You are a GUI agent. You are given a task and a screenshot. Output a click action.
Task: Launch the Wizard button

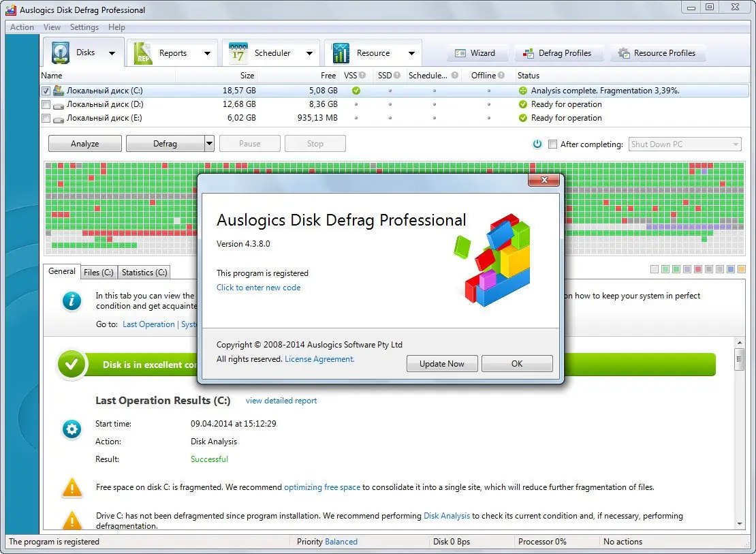coord(477,53)
